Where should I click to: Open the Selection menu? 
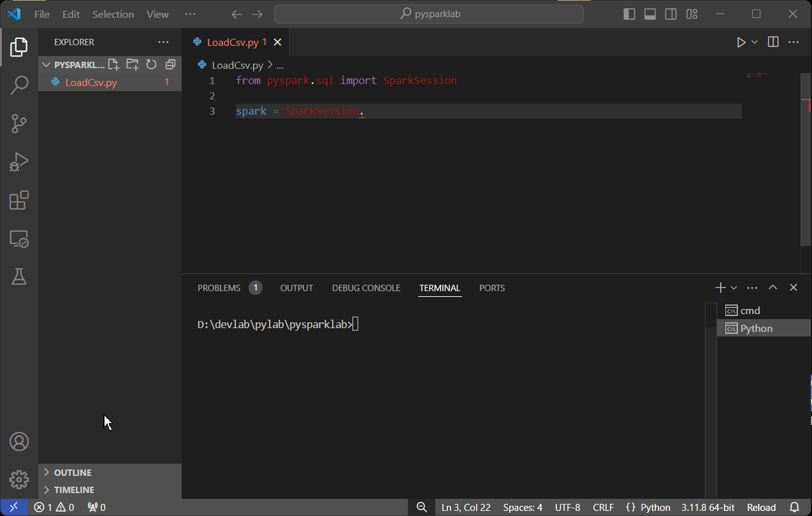point(113,14)
